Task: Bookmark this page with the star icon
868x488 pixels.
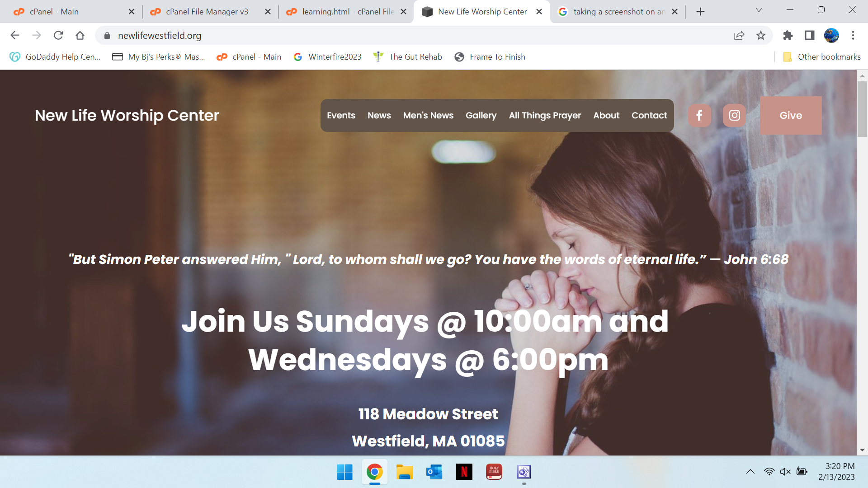Action: point(761,35)
